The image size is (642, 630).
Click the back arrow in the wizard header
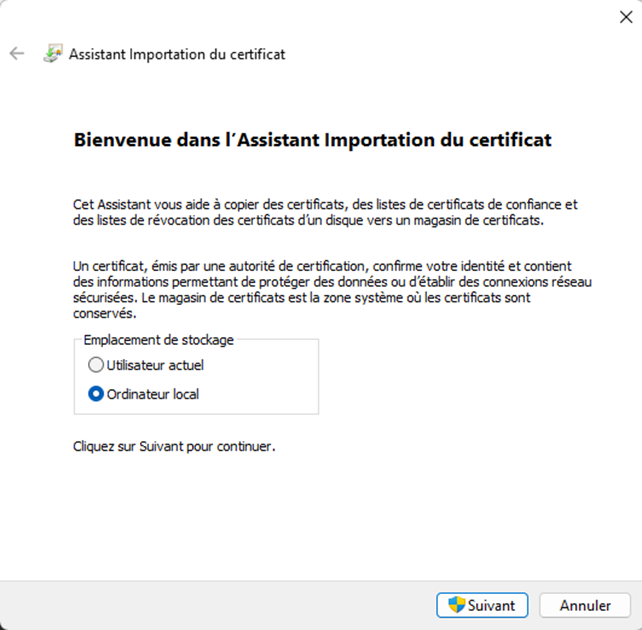pos(17,54)
